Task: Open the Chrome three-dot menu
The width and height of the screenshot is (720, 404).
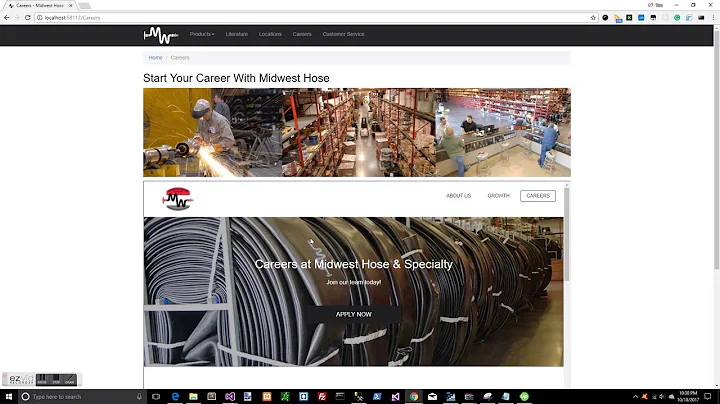Action: (x=714, y=17)
